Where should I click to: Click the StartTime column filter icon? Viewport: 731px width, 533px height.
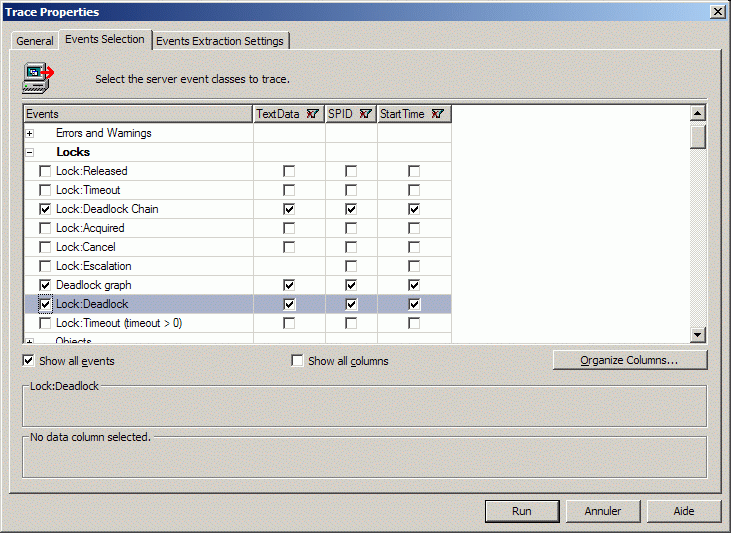coord(438,114)
